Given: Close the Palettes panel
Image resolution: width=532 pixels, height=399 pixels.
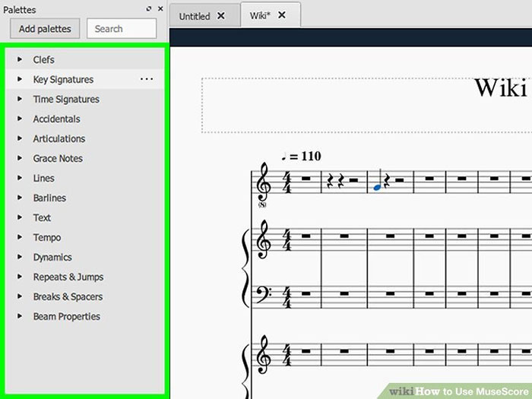Looking at the screenshot, I should tap(160, 9).
